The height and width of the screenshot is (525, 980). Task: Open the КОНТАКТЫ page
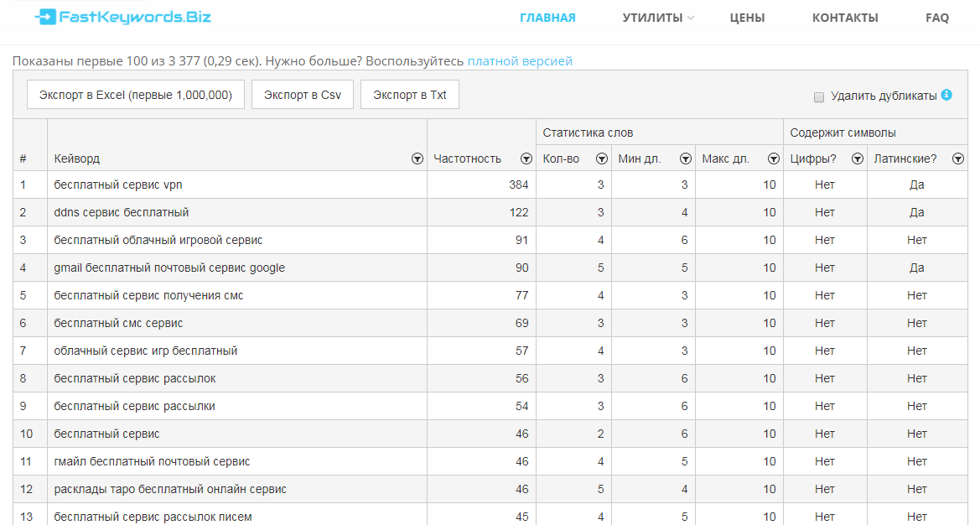coord(844,17)
